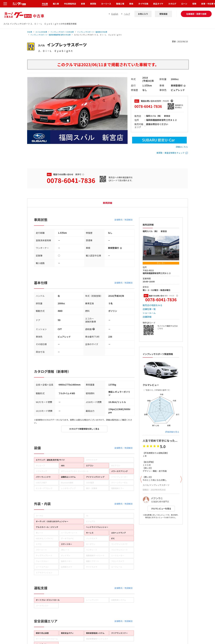Open ショールーム link
Screen dimensions: 215x644
click(x=149, y=313)
